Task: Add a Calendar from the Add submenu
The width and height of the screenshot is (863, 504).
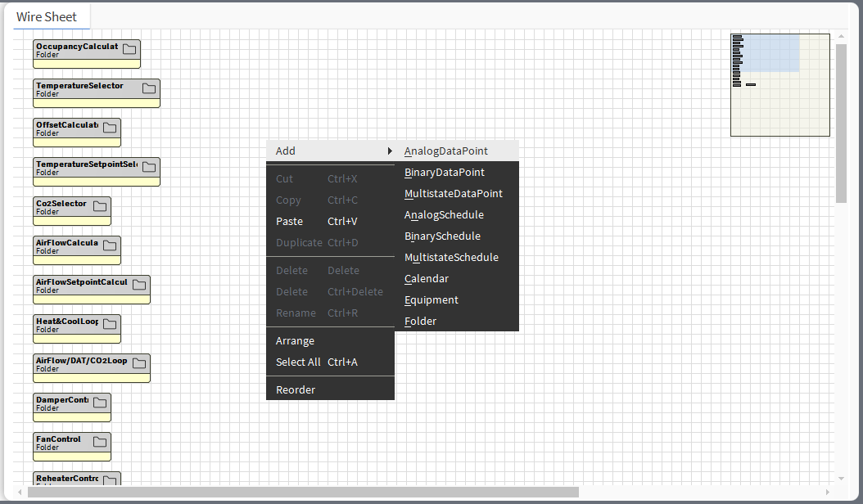Action: pyautogui.click(x=426, y=278)
